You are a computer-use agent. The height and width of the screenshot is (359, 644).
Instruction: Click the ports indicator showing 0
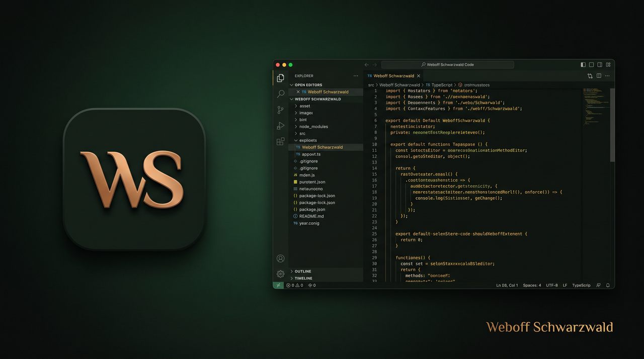pos(312,285)
